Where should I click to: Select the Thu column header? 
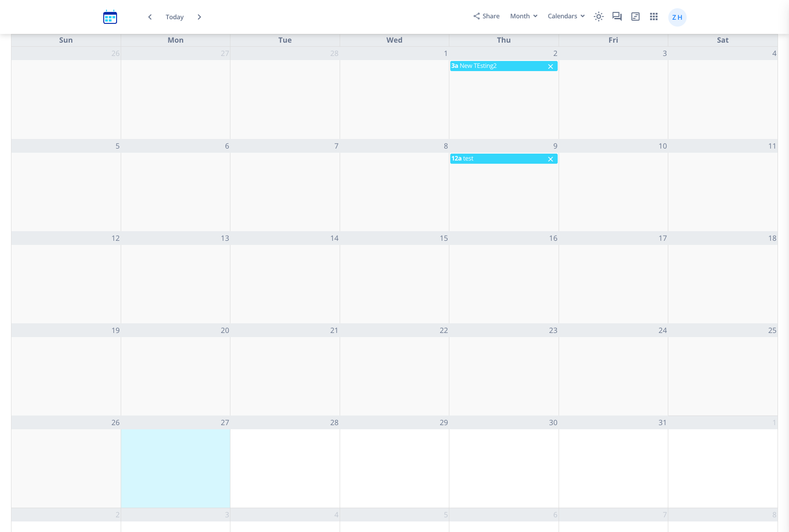point(503,40)
